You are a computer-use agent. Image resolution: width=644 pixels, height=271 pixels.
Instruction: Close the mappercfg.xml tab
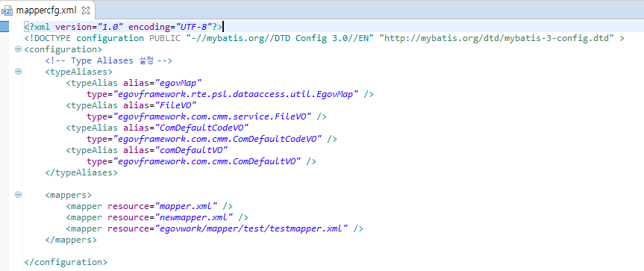[86, 10]
